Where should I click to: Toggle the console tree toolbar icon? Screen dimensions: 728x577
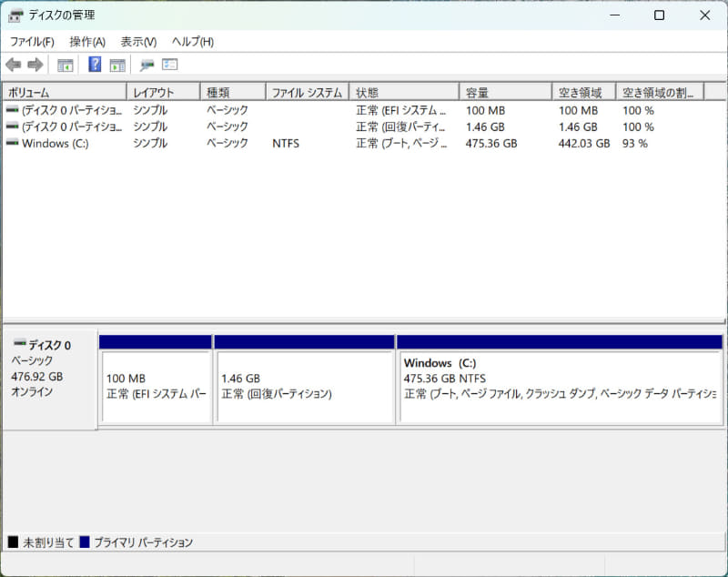click(x=65, y=65)
